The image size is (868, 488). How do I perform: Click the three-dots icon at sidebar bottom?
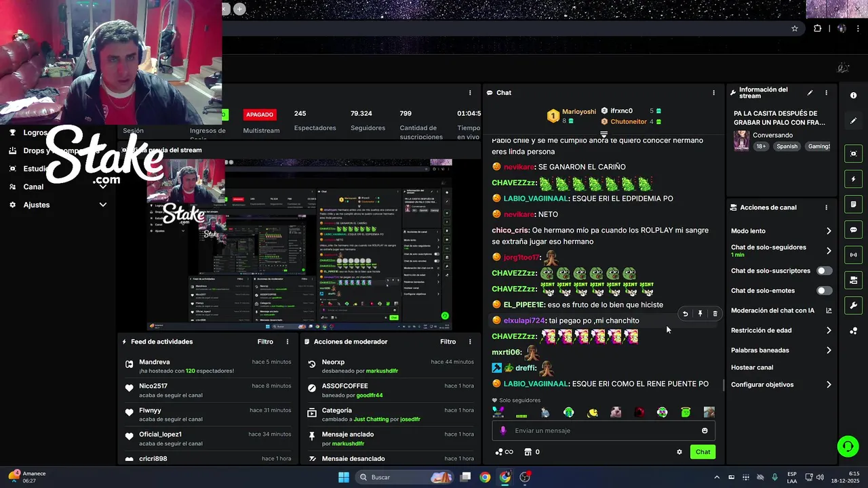(854, 331)
